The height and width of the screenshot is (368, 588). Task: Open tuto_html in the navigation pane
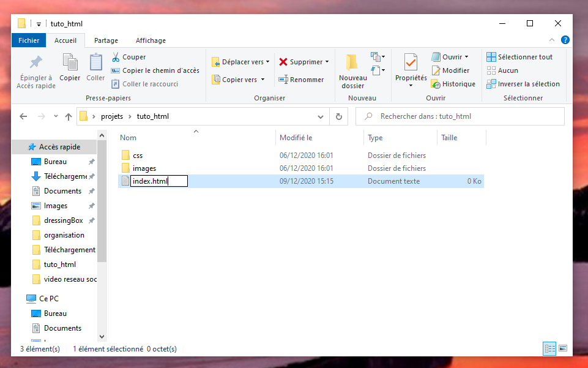[59, 265]
